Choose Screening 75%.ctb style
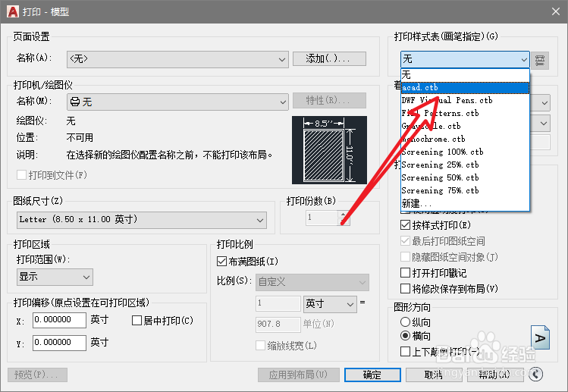This screenshot has height=392, width=568. pos(465,190)
